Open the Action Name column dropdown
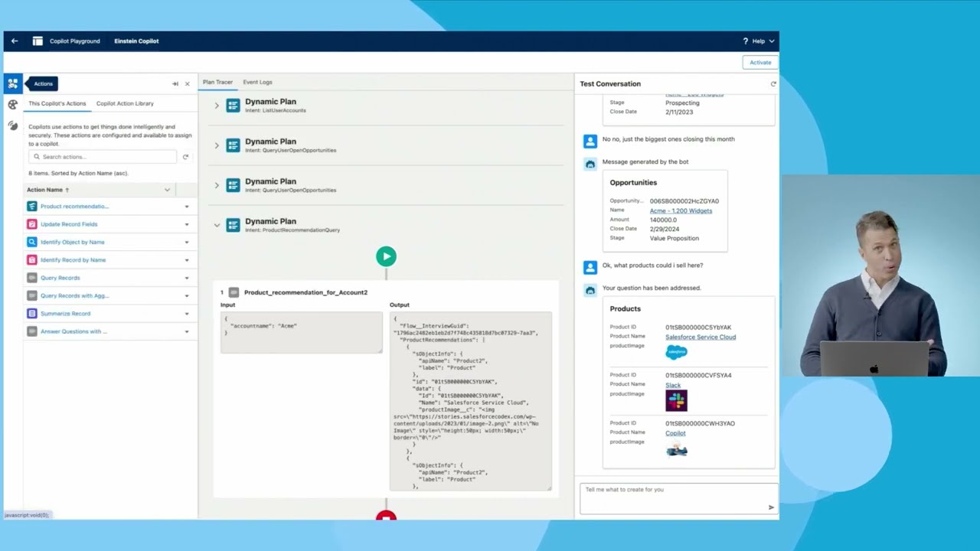The width and height of the screenshot is (980, 551). (x=167, y=190)
